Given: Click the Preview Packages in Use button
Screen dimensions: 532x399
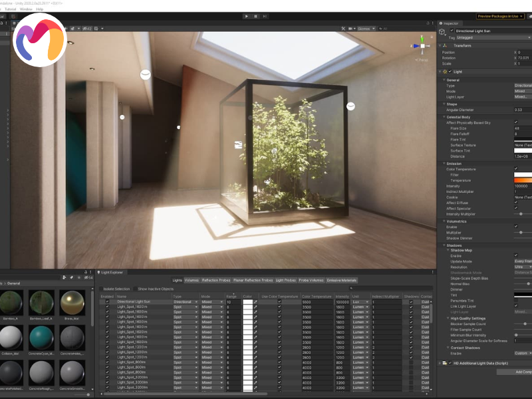Looking at the screenshot, I should click(509, 16).
